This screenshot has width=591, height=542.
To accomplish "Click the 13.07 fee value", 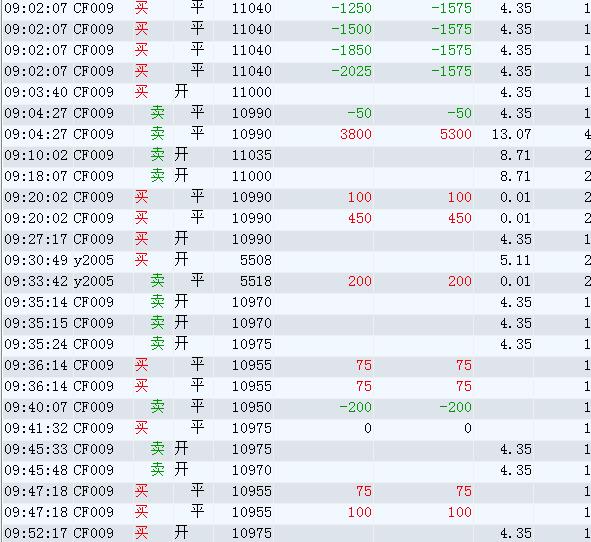I will [x=511, y=134].
